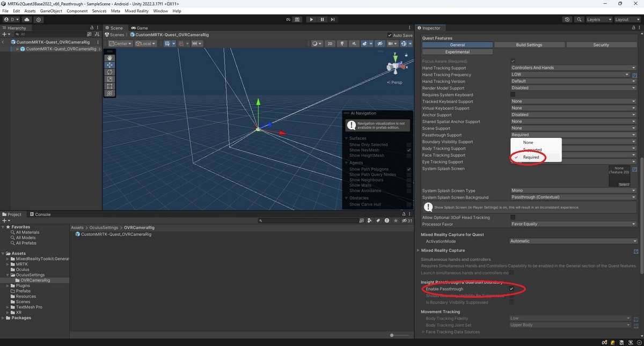
Task: Toggle Show Only Selected checkbox
Action: (x=409, y=145)
